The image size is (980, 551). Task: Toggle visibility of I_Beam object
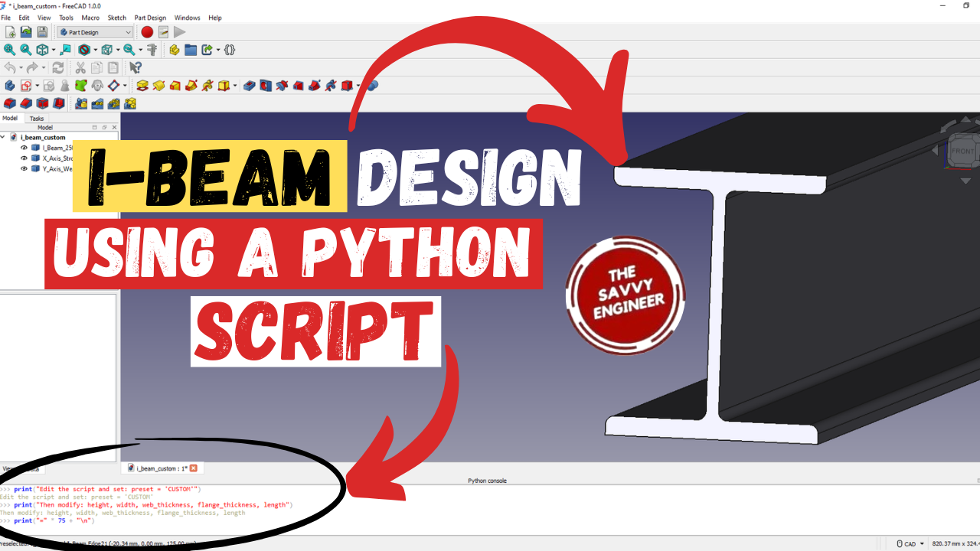(x=24, y=148)
